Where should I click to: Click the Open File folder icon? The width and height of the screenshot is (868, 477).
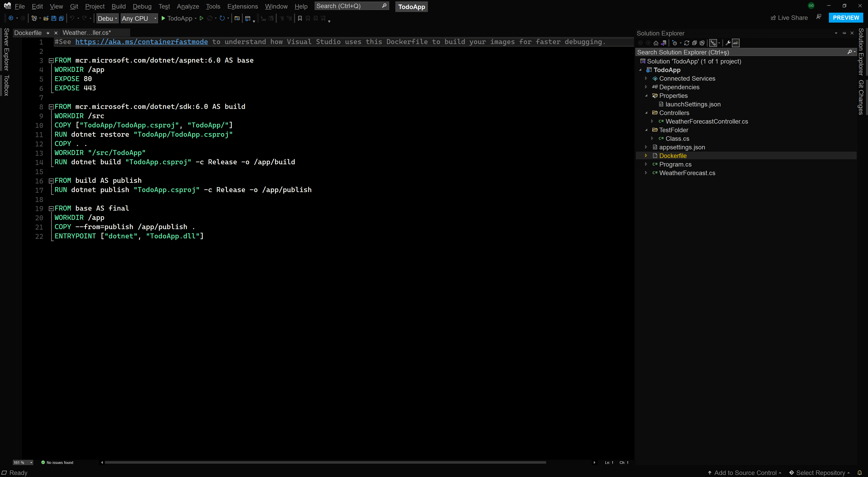tap(46, 19)
